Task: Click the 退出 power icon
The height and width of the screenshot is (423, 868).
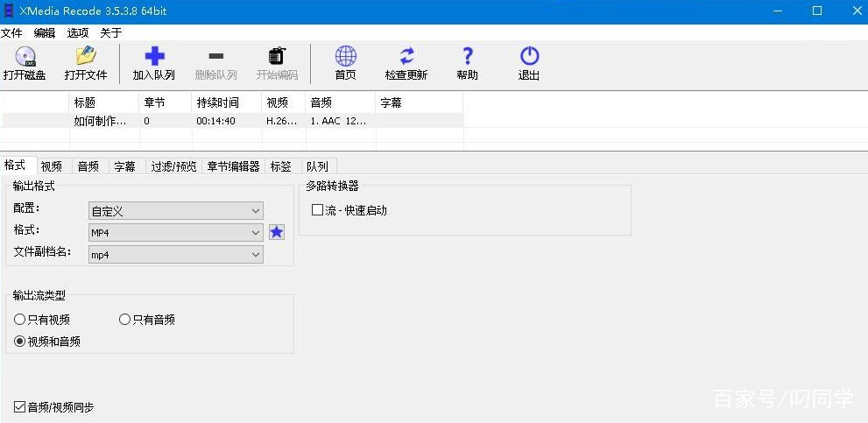Action: [529, 57]
